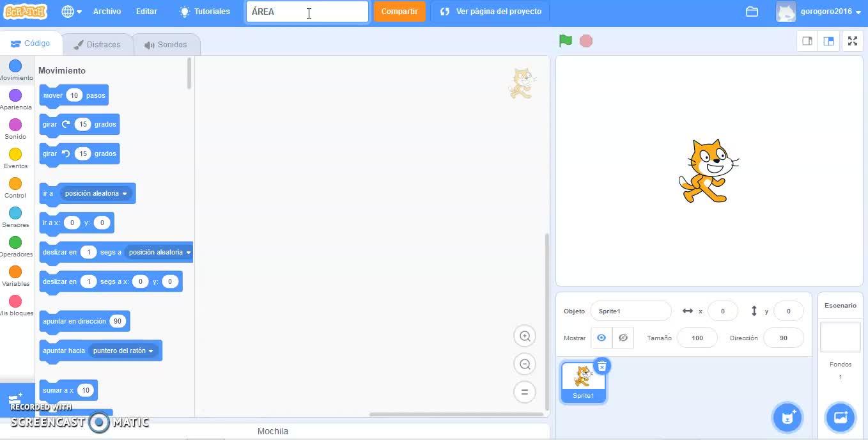Click the green flag to start

[566, 41]
